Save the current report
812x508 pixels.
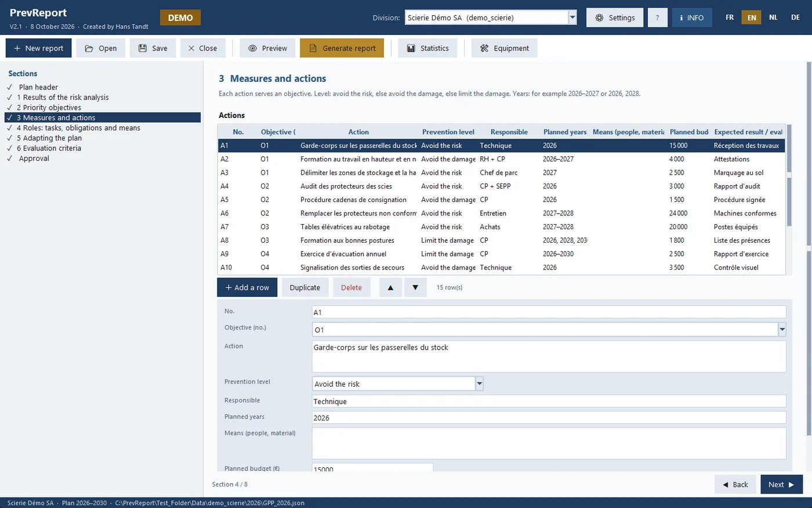click(x=153, y=48)
